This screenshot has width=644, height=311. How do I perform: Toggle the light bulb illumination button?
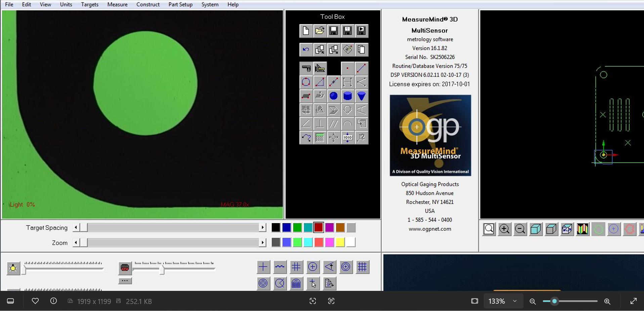tap(13, 268)
